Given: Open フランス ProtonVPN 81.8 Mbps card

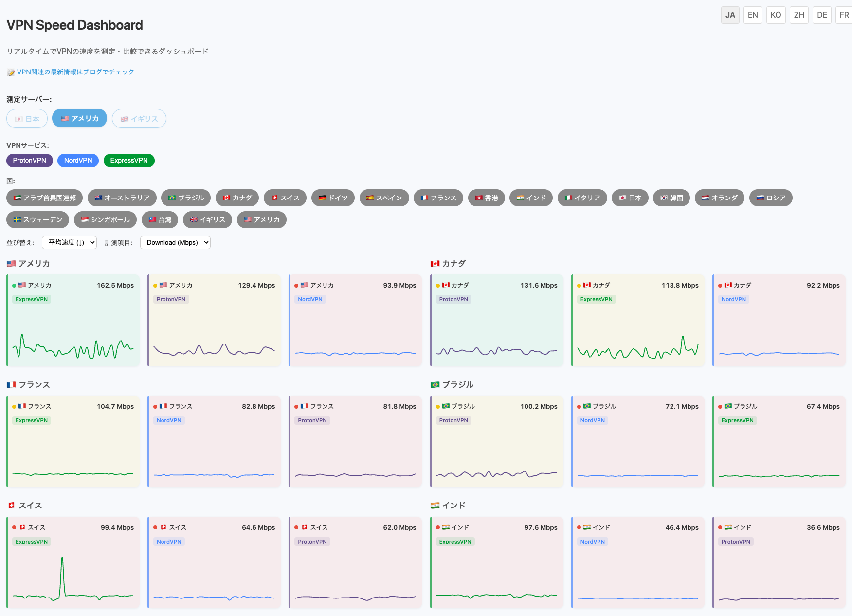Looking at the screenshot, I should point(355,441).
